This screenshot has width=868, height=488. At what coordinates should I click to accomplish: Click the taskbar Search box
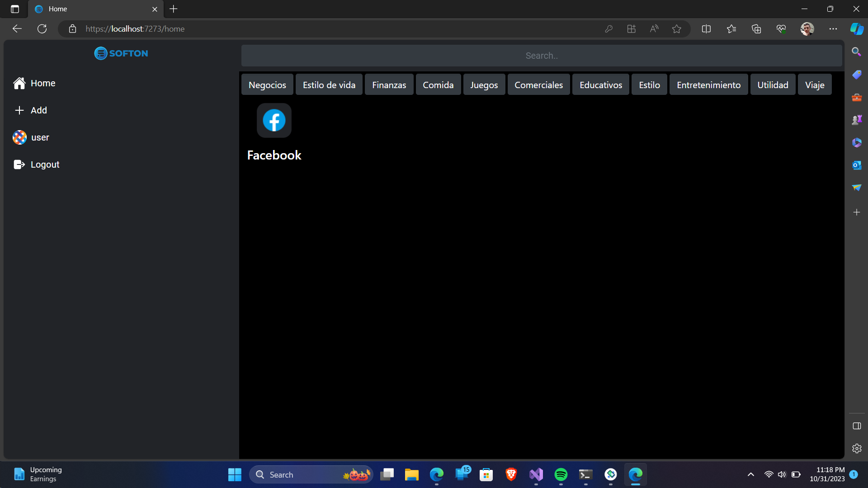point(311,474)
